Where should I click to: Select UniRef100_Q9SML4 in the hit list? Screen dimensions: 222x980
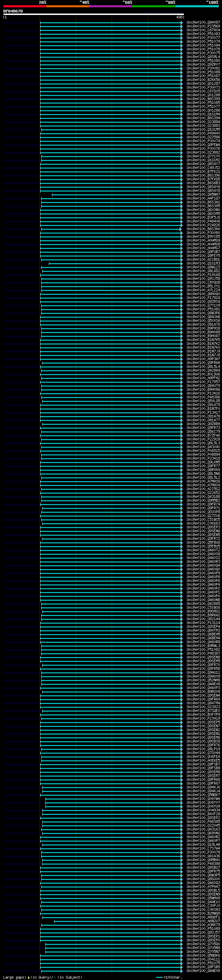tap(203, 57)
